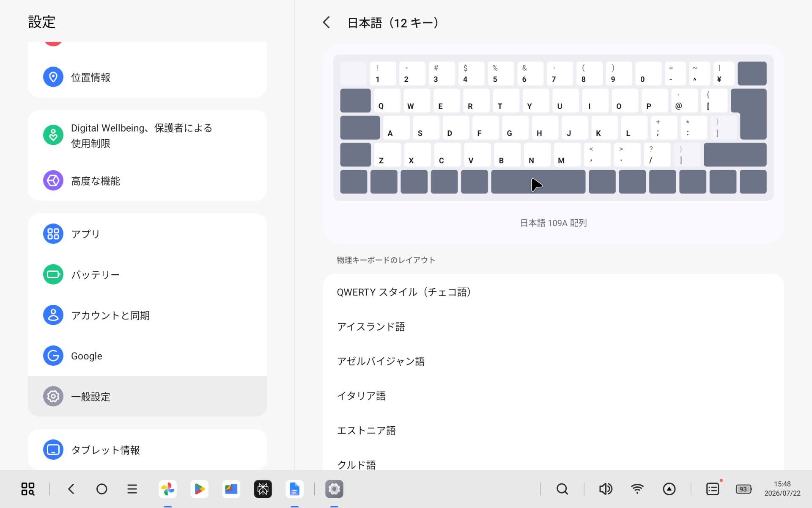812x508 pixels.
Task: Open the 一般設定 highlighted entry
Action: click(x=147, y=396)
